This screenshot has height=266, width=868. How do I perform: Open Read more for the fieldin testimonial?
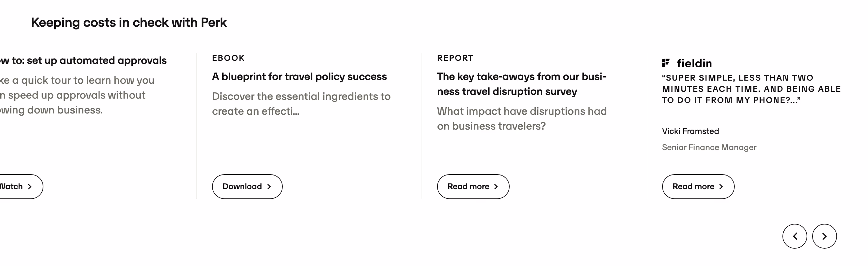(698, 186)
